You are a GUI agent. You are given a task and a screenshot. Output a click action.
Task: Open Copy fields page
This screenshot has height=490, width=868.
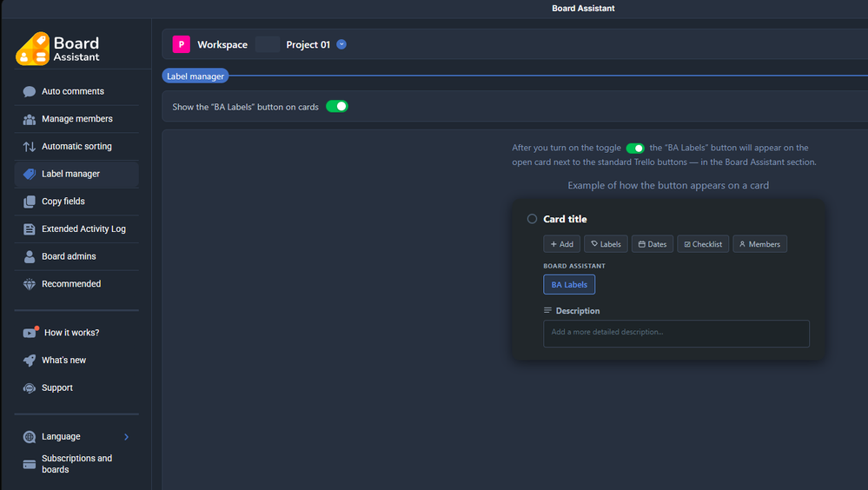pyautogui.click(x=76, y=202)
